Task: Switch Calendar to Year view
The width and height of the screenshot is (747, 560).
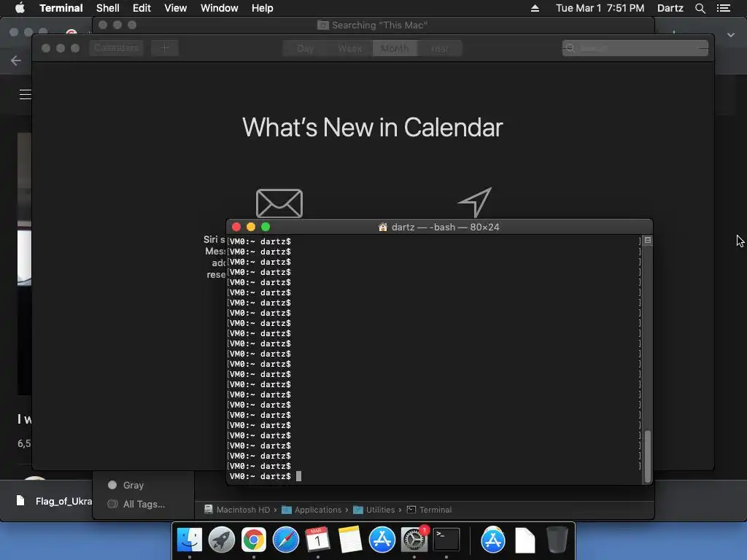Action: tap(439, 48)
